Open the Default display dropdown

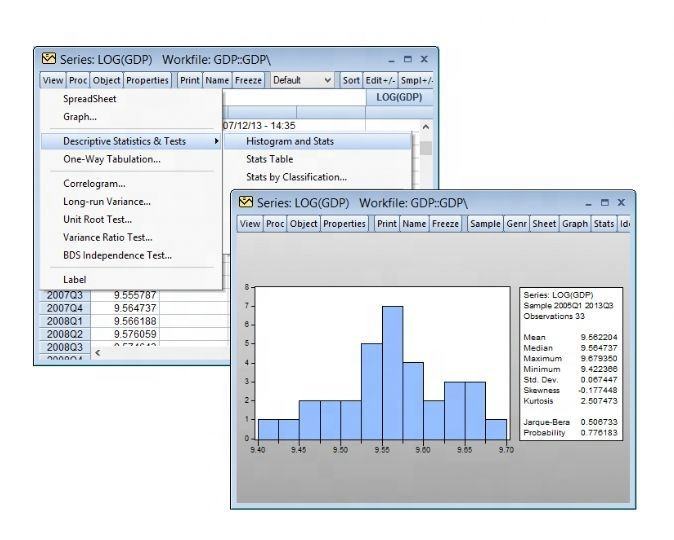[301, 80]
